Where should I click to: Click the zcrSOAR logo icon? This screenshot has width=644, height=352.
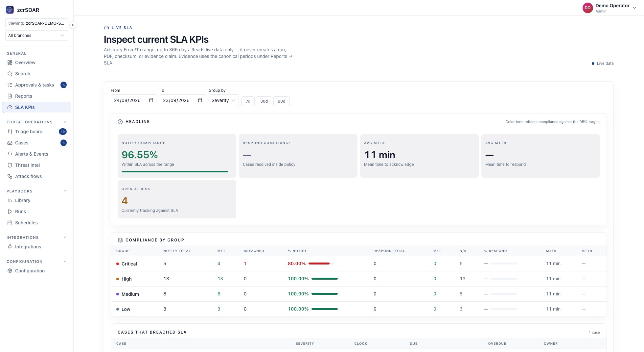(x=10, y=10)
